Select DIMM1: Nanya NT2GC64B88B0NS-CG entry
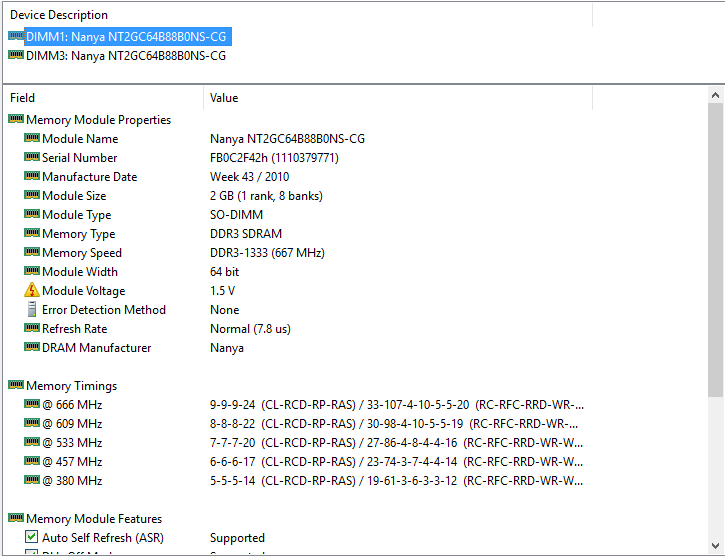 point(126,37)
